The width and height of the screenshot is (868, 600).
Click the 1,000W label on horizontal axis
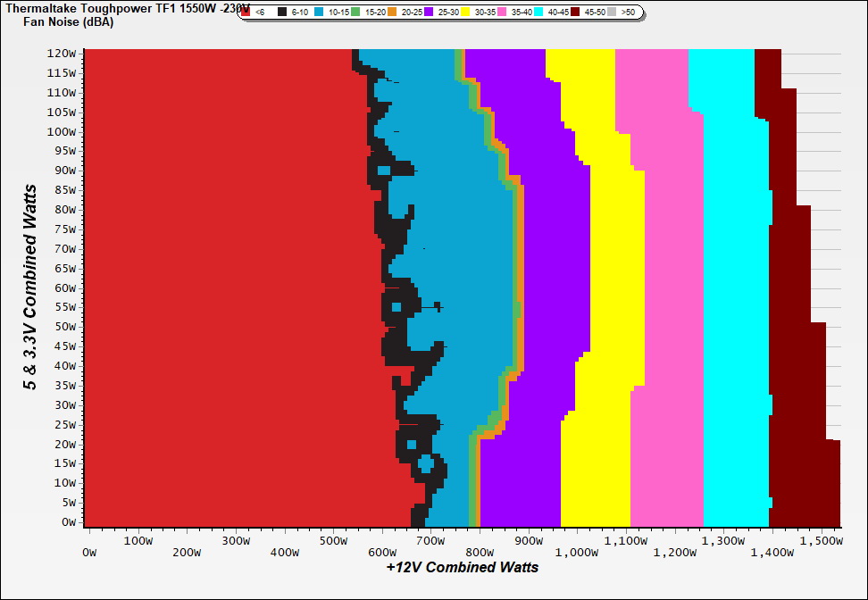(x=577, y=553)
